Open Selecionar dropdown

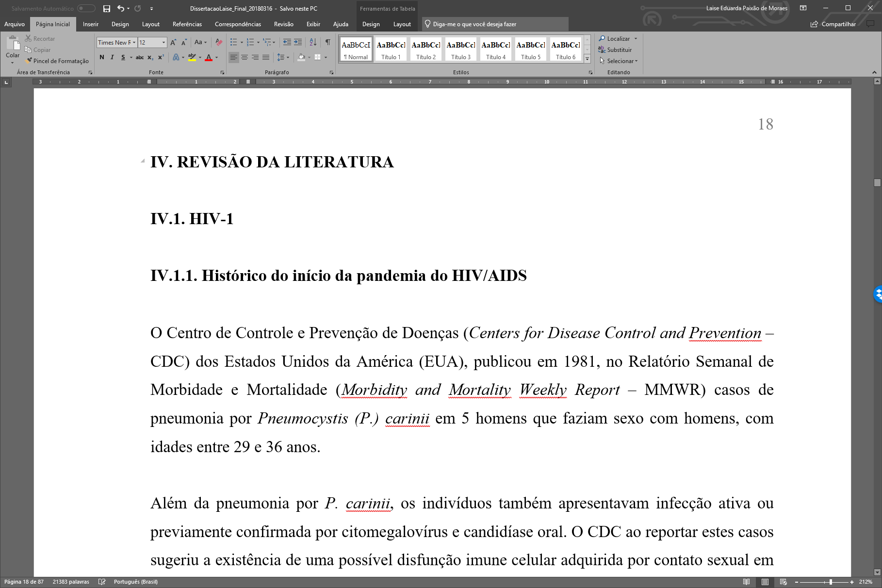coord(619,61)
